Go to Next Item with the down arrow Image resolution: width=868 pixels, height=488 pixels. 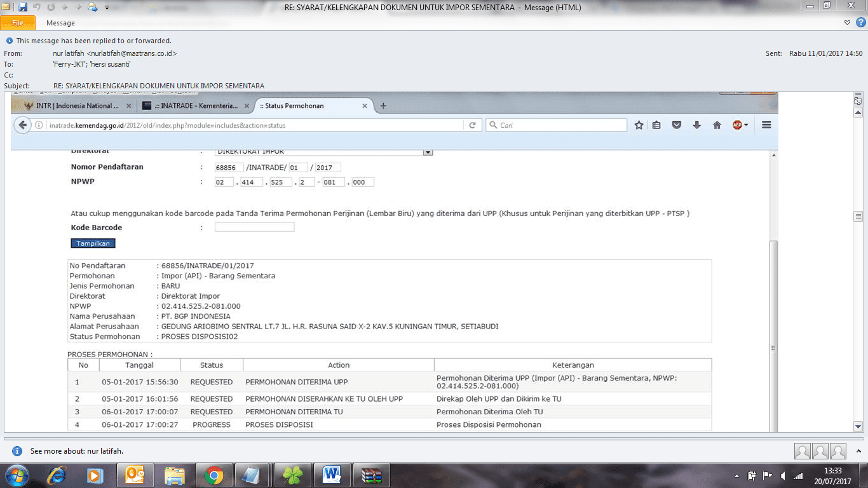(78, 7)
